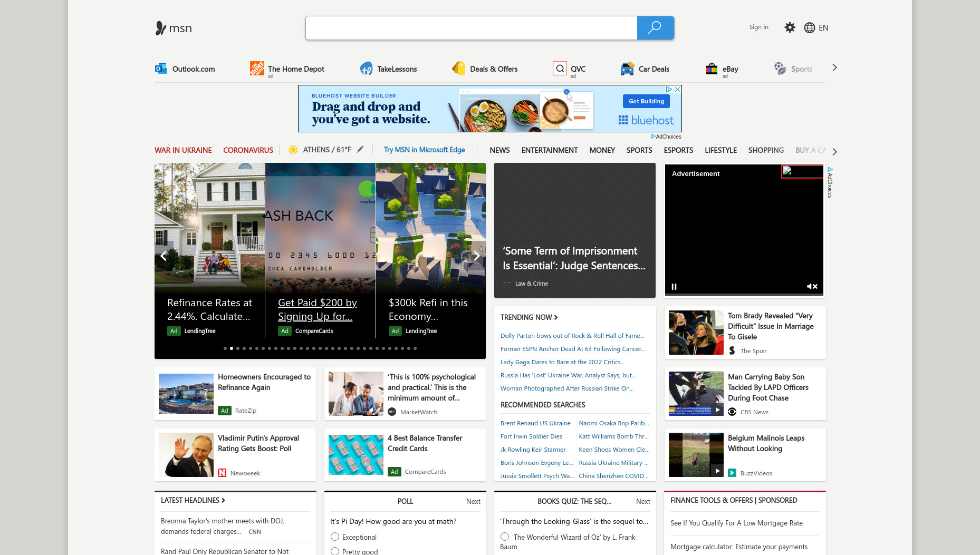Close the Bluehost banner ad
The width and height of the screenshot is (980, 555).
(x=678, y=90)
